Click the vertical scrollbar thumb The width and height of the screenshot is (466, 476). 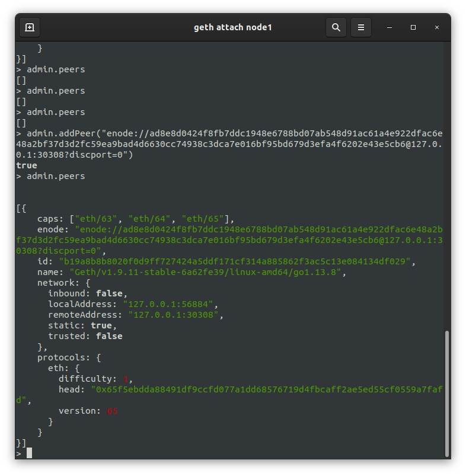(x=446, y=394)
